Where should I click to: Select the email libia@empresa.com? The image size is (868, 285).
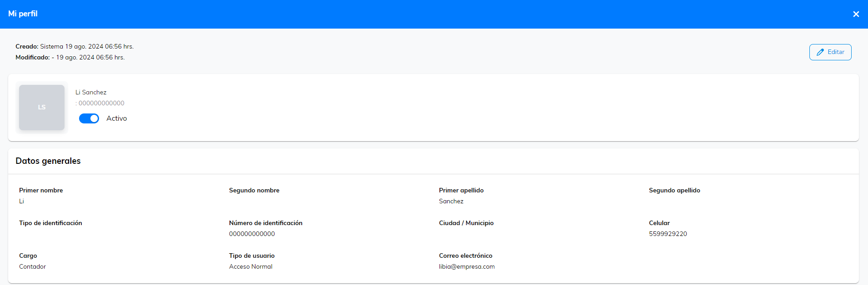click(x=467, y=267)
